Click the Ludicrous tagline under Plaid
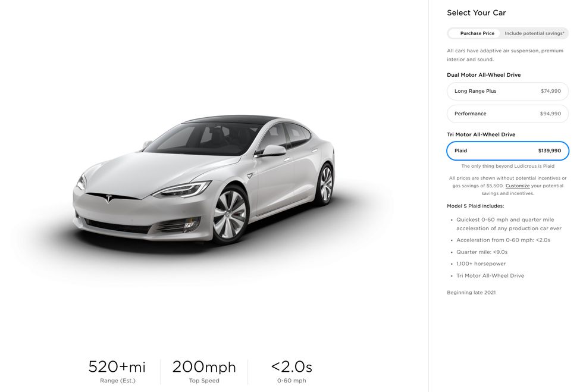Screen dimensions: 583x392 pos(507,166)
